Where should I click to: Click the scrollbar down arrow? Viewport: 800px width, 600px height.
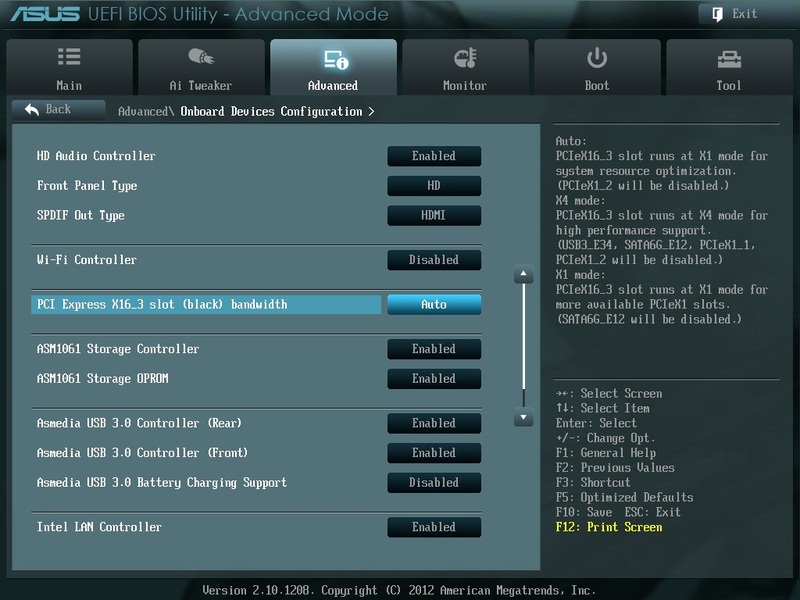pyautogui.click(x=523, y=417)
